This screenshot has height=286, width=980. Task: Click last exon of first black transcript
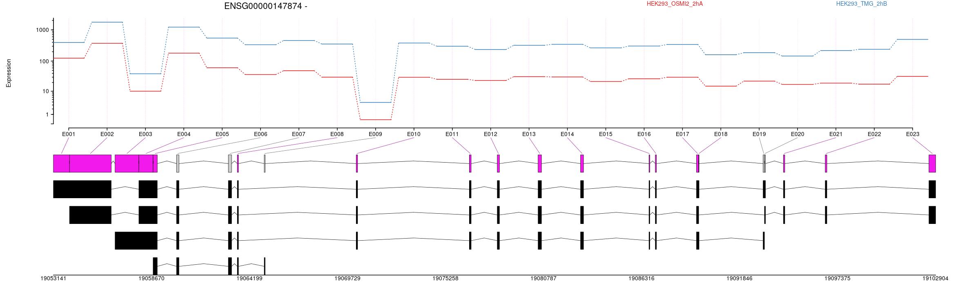tap(932, 189)
